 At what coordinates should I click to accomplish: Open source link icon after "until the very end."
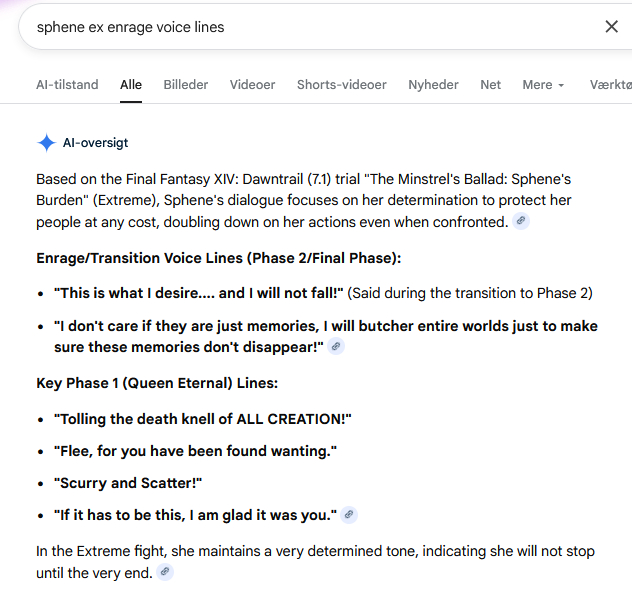pos(165,573)
